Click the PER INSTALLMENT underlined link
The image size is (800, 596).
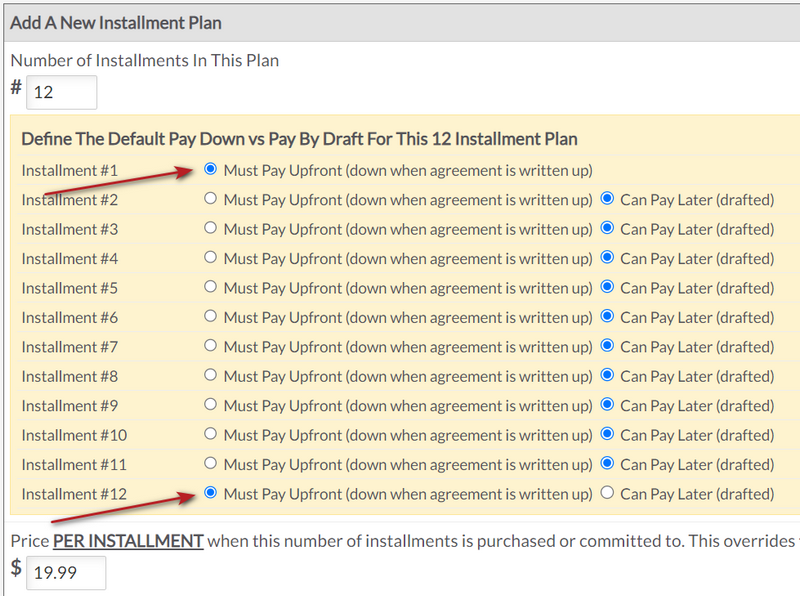(x=128, y=540)
